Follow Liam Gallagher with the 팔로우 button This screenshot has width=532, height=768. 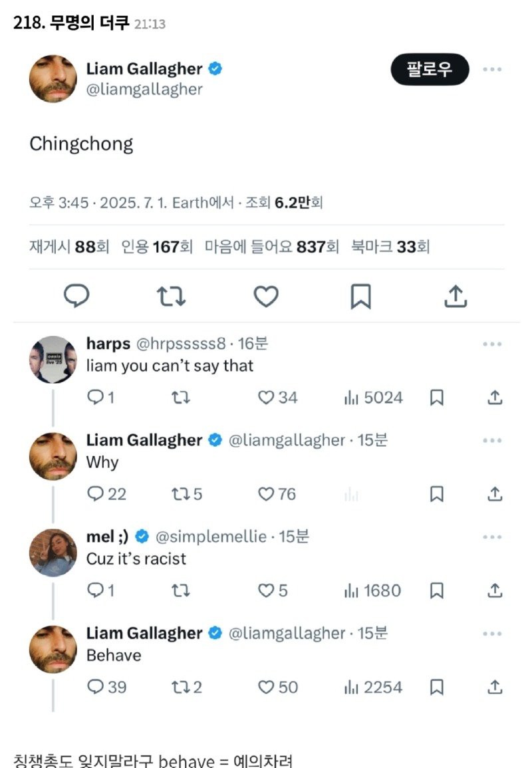pyautogui.click(x=430, y=69)
